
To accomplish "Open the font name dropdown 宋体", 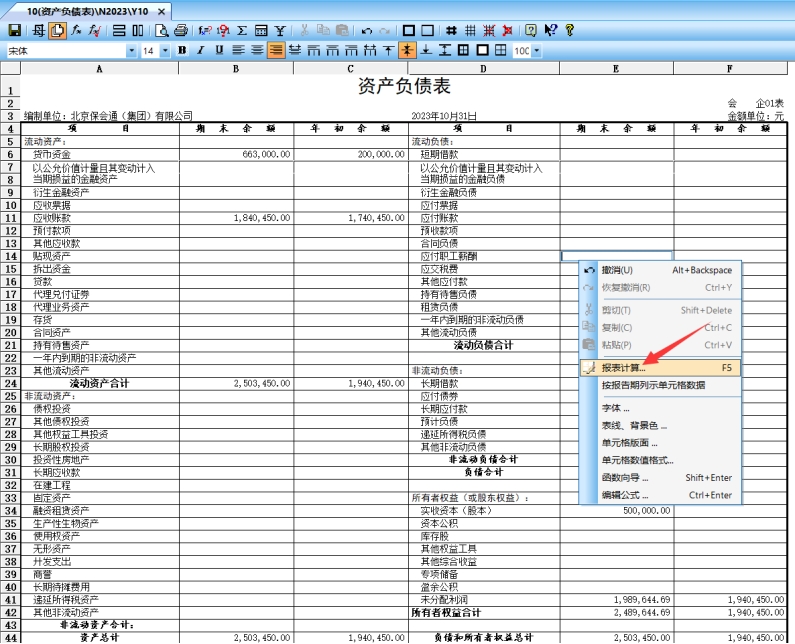I will coord(132,50).
